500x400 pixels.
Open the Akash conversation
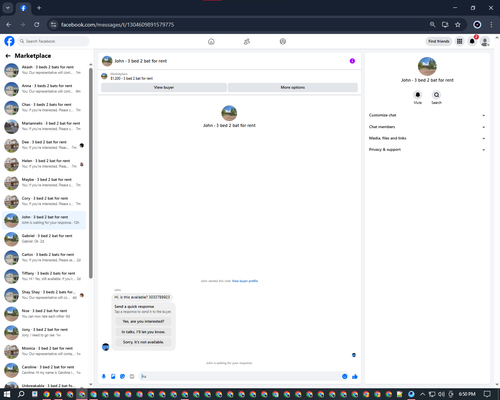44,70
